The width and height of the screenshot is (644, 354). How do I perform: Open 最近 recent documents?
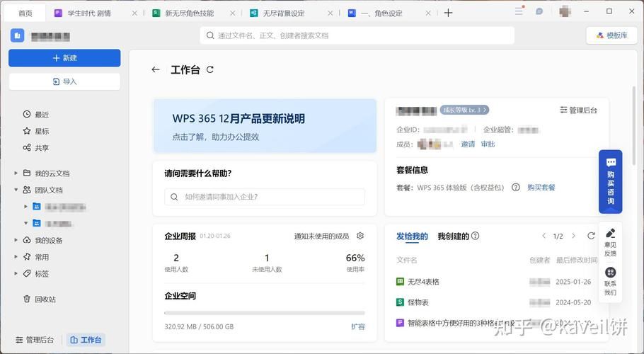coord(35,114)
